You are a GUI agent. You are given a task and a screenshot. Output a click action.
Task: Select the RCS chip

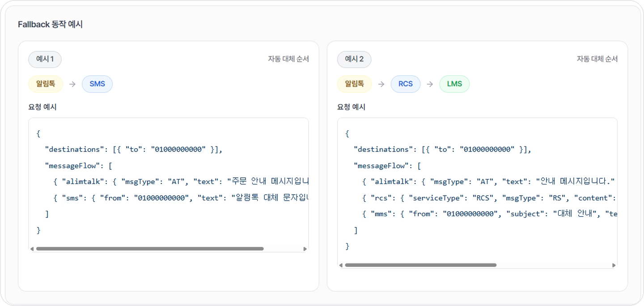click(406, 84)
